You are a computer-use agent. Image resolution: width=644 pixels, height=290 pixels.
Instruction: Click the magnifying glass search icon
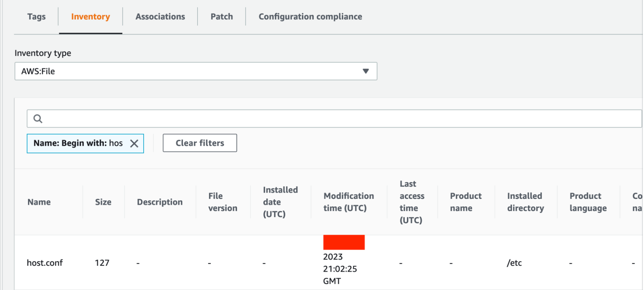point(38,119)
